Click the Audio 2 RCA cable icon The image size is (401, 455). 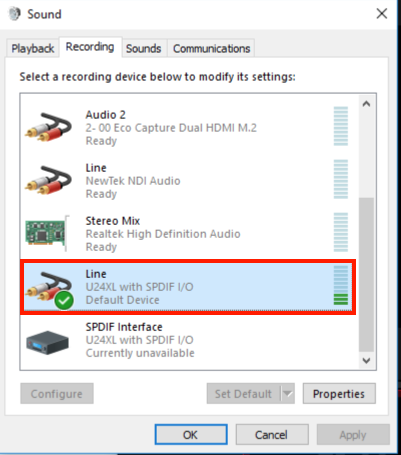click(x=48, y=127)
